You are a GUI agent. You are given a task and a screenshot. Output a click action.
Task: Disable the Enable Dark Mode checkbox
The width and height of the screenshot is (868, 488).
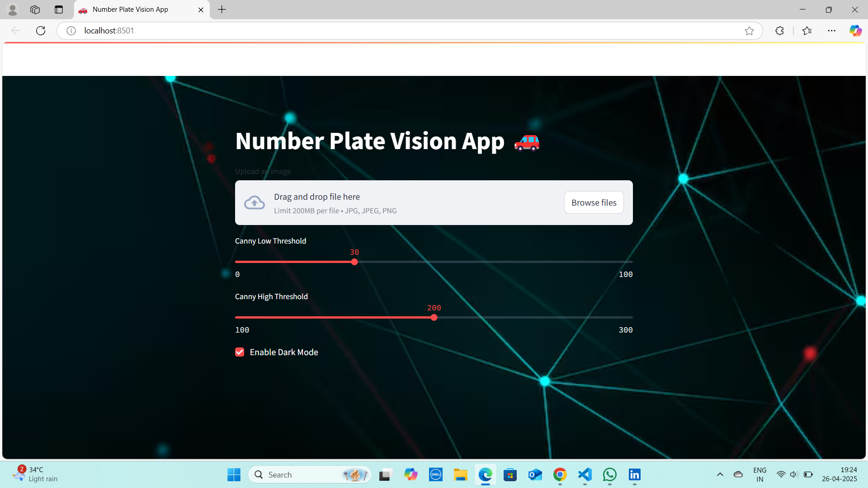[240, 352]
